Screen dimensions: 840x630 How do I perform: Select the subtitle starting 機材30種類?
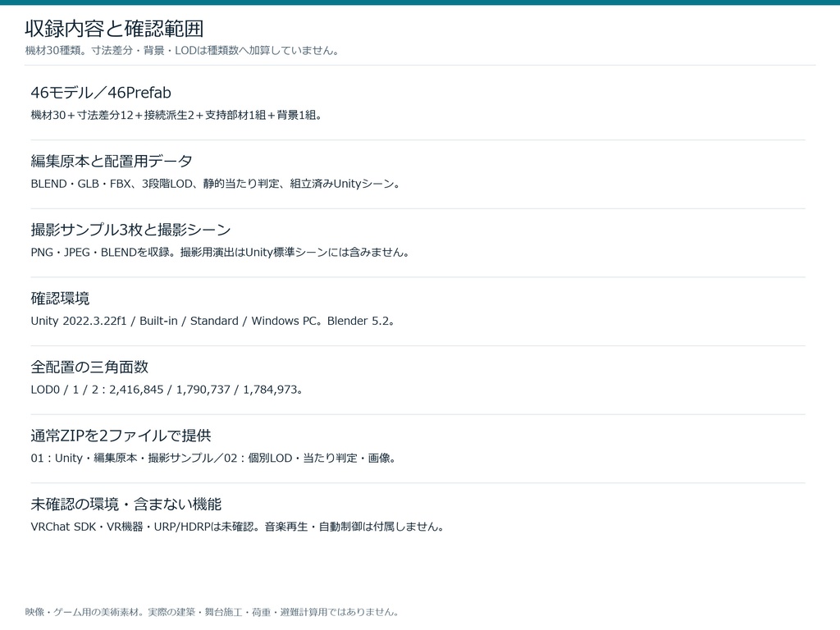[182, 51]
